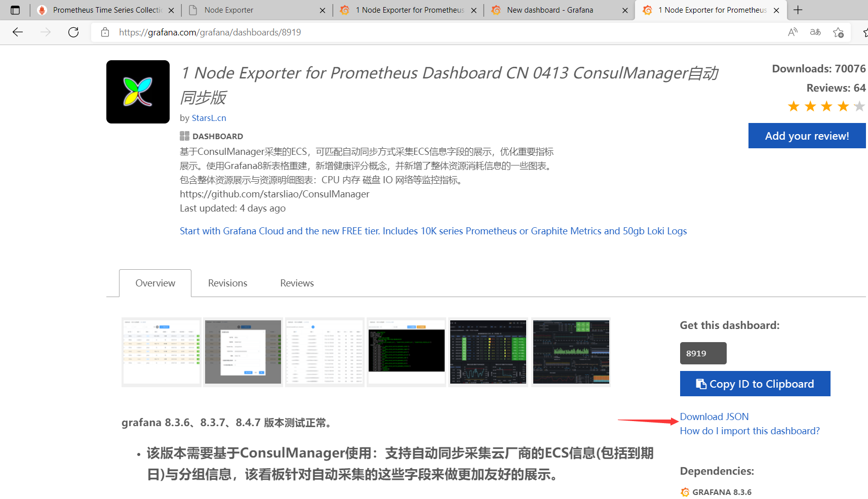Open the sixth thumbnail dark dashboard graphs

click(x=571, y=352)
